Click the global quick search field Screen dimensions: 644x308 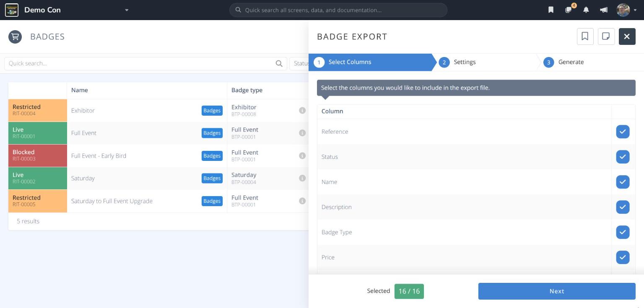(338, 10)
